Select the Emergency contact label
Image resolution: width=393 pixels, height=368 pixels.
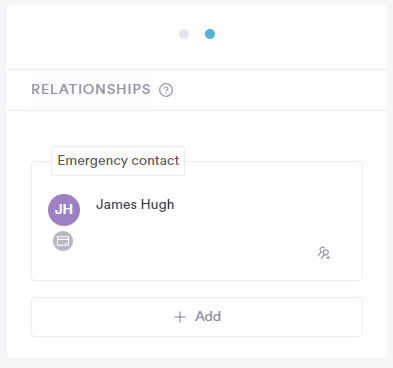pyautogui.click(x=118, y=161)
